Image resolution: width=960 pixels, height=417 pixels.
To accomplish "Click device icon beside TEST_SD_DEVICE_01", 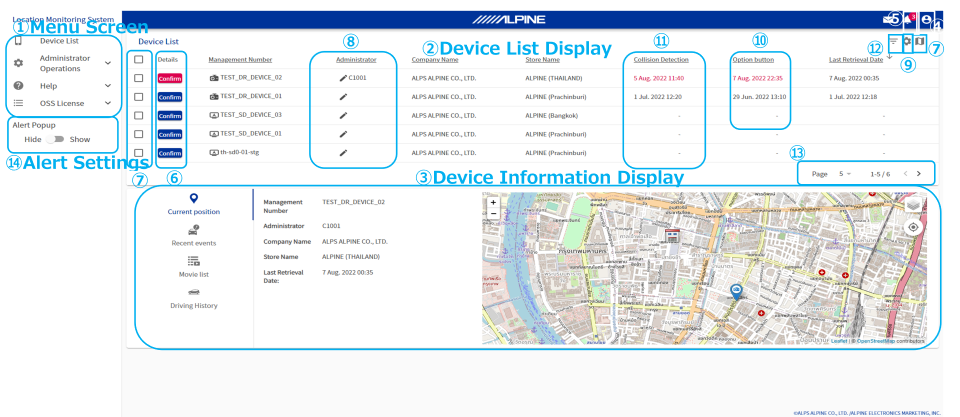I will tap(214, 134).
